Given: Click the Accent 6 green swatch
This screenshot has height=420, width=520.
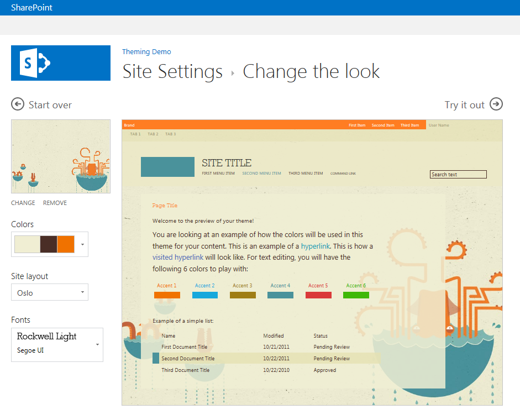Looking at the screenshot, I should point(356,295).
